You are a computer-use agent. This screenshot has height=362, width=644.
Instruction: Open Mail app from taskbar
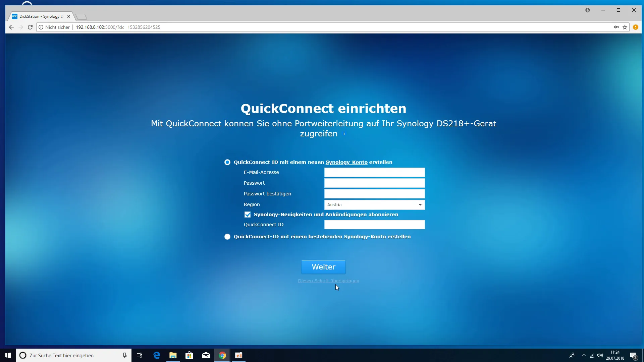click(206, 355)
